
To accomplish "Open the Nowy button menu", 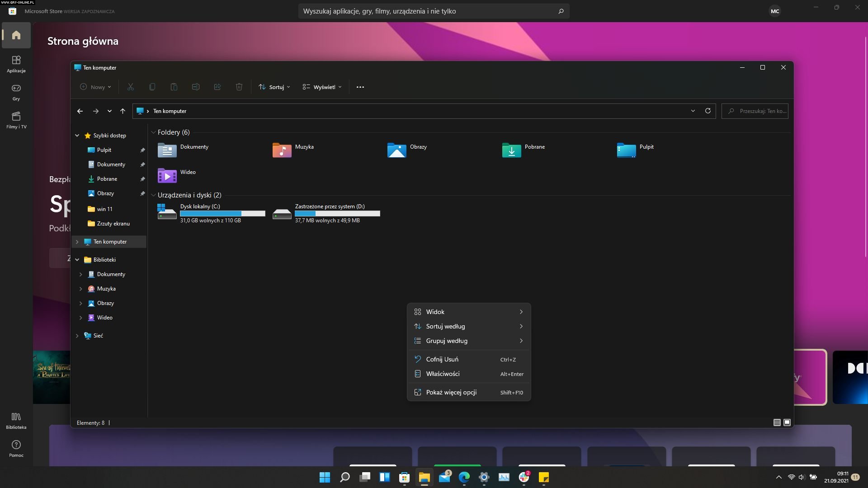I will click(x=95, y=87).
